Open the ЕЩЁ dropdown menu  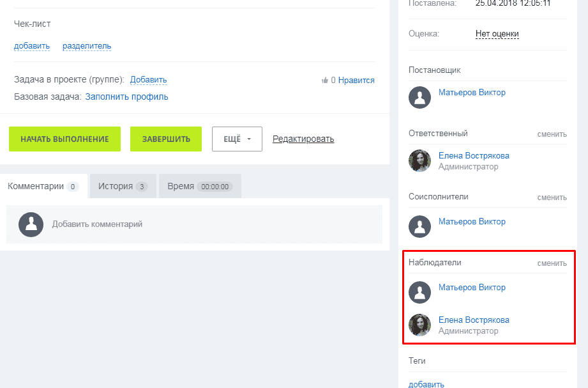(237, 139)
